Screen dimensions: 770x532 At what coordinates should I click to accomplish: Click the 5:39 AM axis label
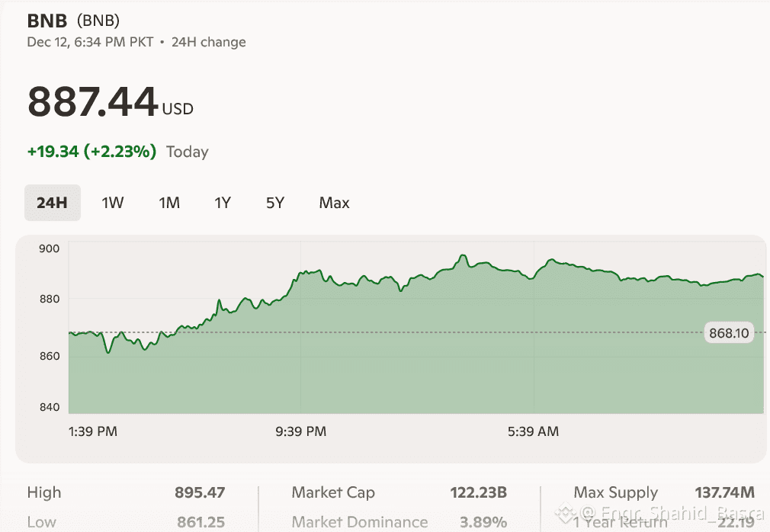click(533, 431)
